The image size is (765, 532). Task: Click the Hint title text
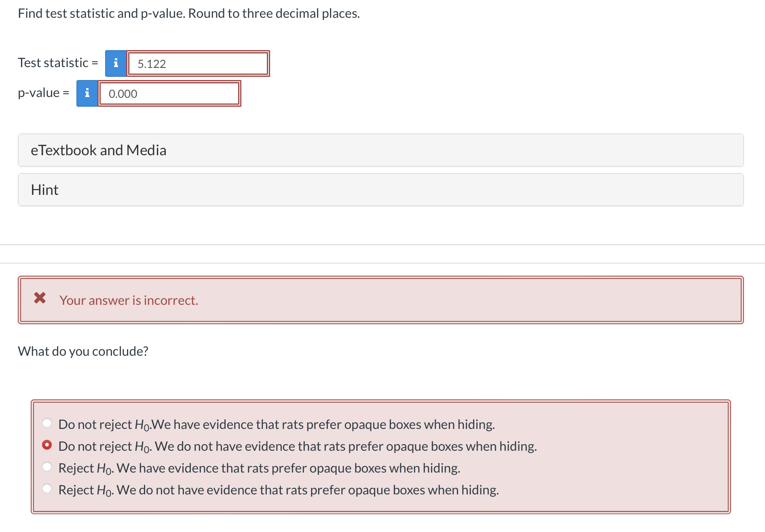44,190
